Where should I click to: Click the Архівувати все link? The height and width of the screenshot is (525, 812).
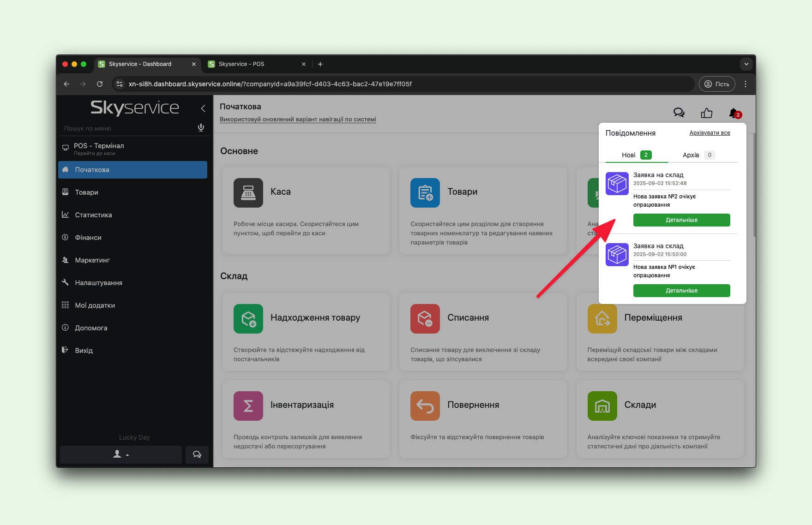point(710,133)
